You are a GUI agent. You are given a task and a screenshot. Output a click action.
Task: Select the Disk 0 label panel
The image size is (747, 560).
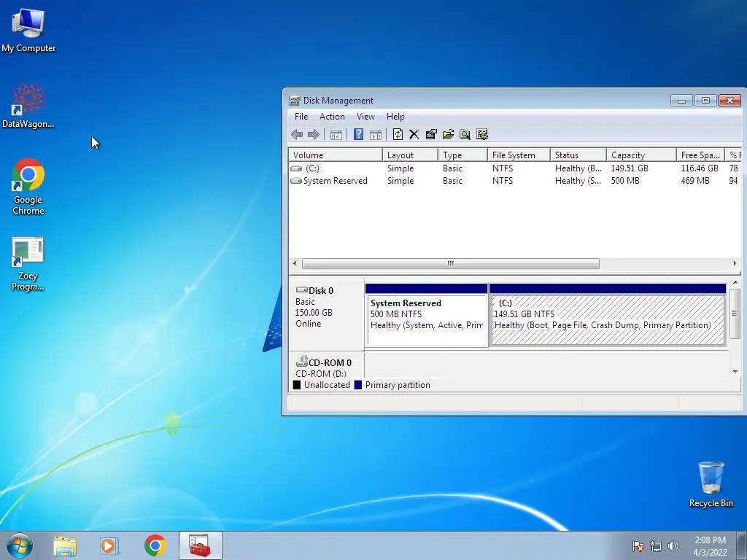pos(326,315)
